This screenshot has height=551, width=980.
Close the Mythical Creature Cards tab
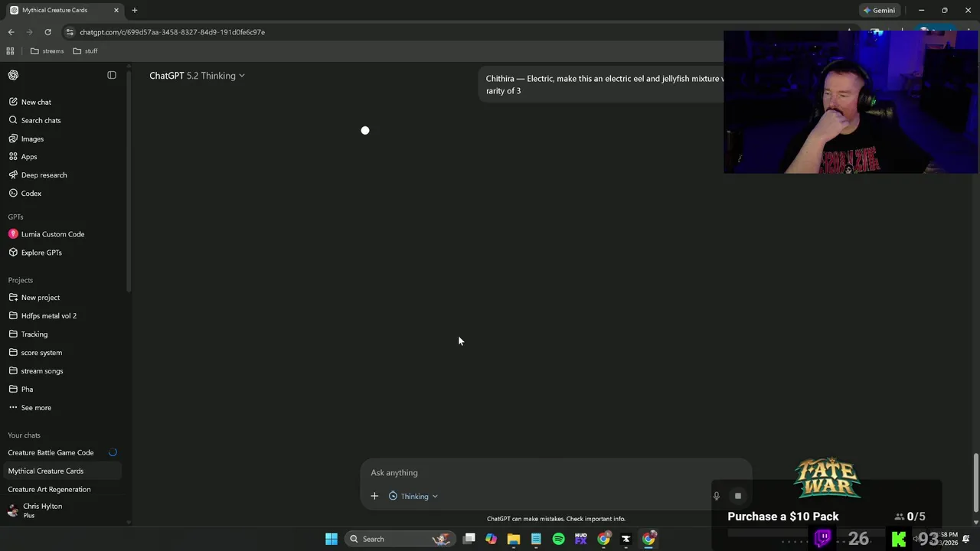click(116, 10)
